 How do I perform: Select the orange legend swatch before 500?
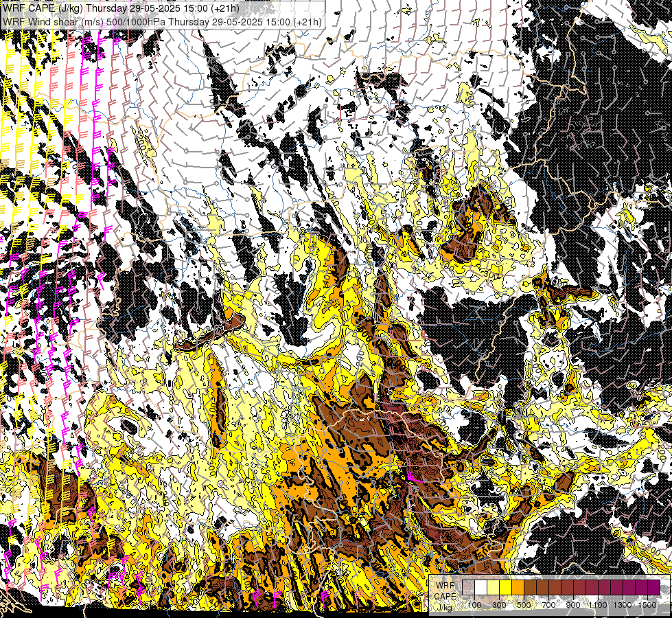click(518, 587)
